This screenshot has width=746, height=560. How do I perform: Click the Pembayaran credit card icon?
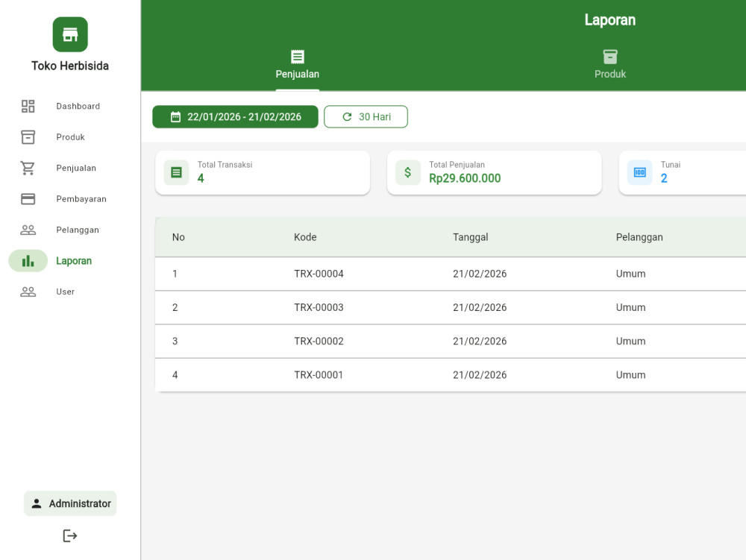click(x=28, y=198)
